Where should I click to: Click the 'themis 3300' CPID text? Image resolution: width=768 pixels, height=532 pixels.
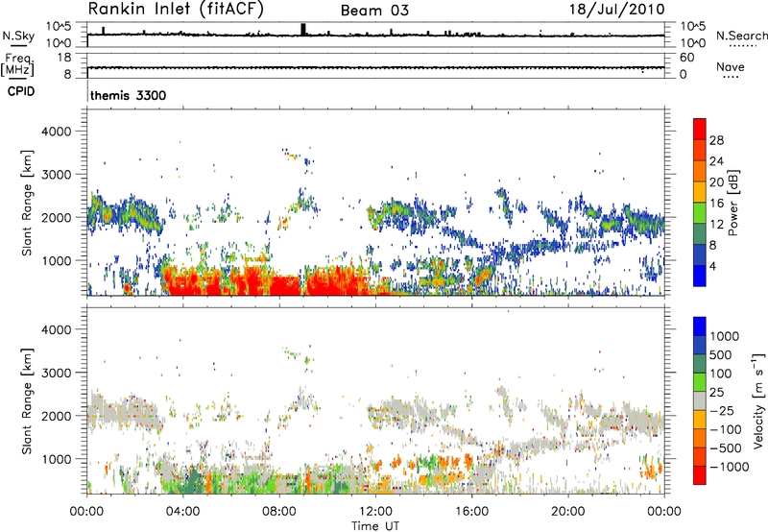tap(129, 95)
